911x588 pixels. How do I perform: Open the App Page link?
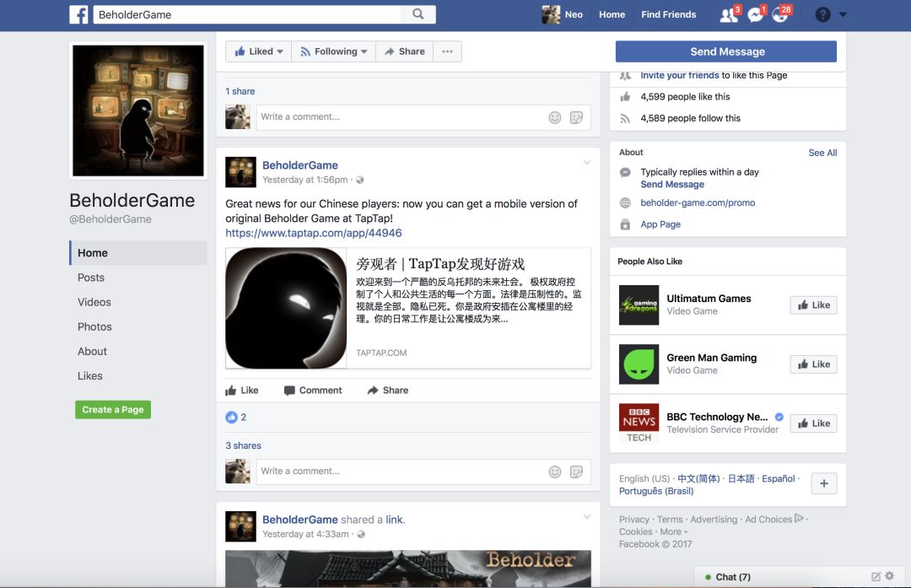tap(660, 224)
